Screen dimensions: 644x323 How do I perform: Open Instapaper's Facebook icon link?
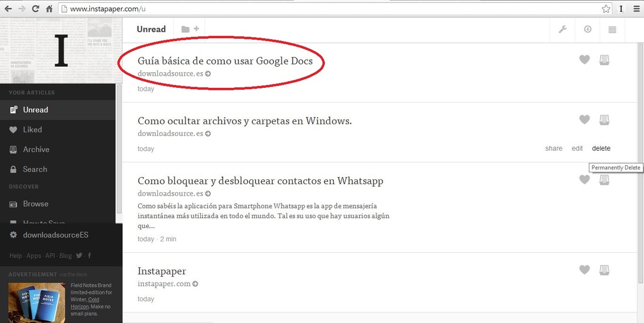coord(90,256)
